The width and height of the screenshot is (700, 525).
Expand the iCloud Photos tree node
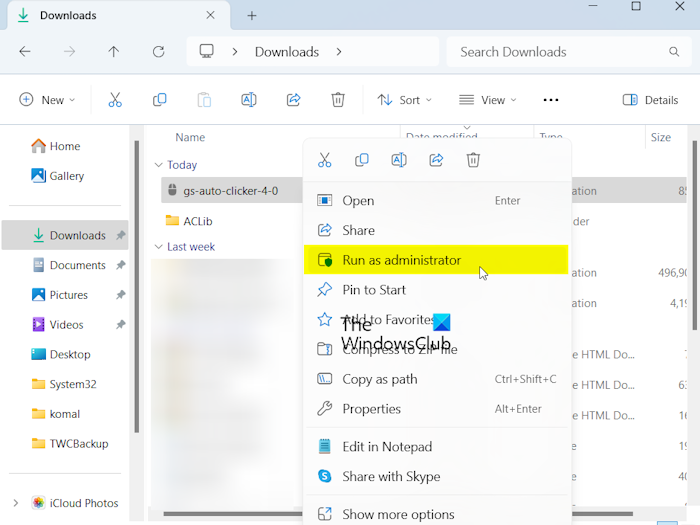click(x=16, y=503)
